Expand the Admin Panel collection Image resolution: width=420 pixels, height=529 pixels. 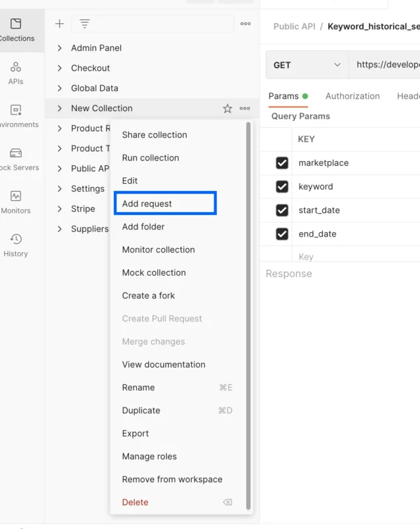(60, 48)
